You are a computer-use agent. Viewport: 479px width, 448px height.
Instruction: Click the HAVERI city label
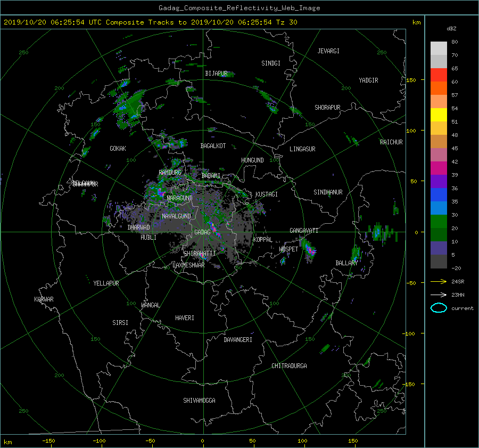(185, 318)
